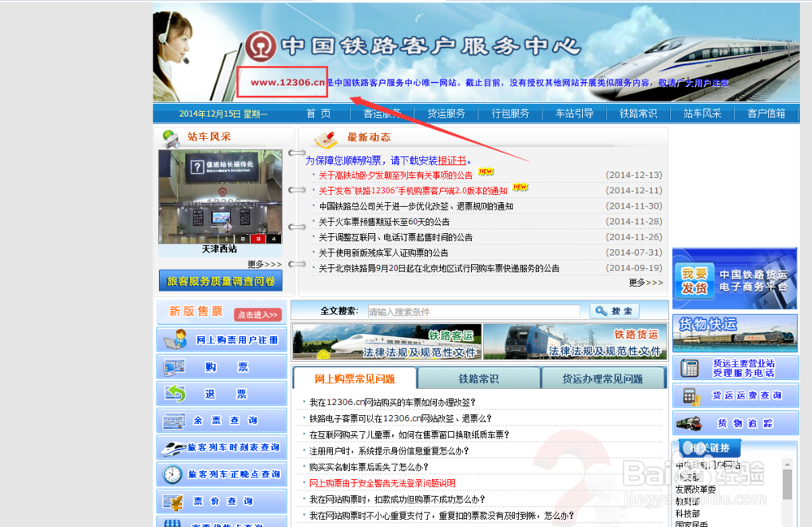This screenshot has height=527, width=812.
Task: Open the 货运服务 navigation menu
Action: 446,114
